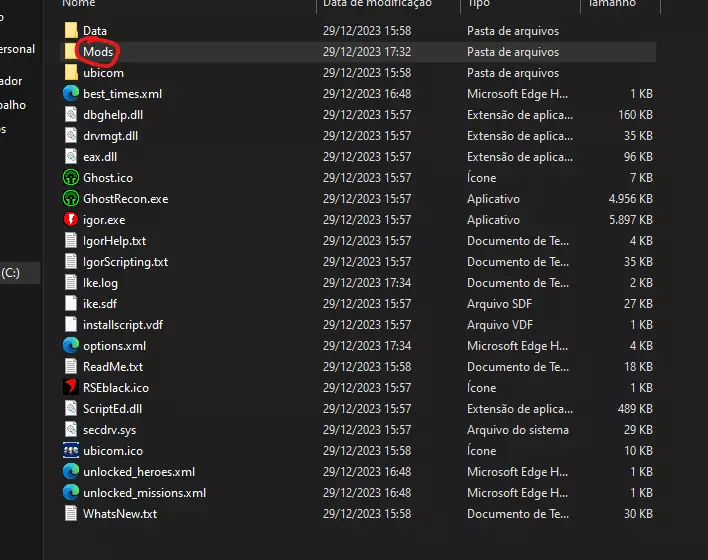Viewport: 708px width, 560px height.
Task: Click the WhatsNew.txt document
Action: pyautogui.click(x=120, y=514)
